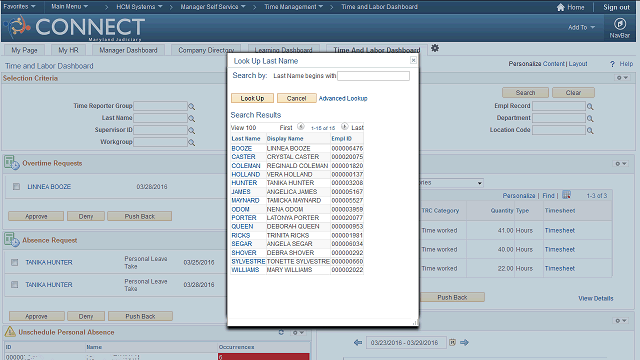Switch to My Page tab
640x360 pixels.
pyautogui.click(x=24, y=50)
